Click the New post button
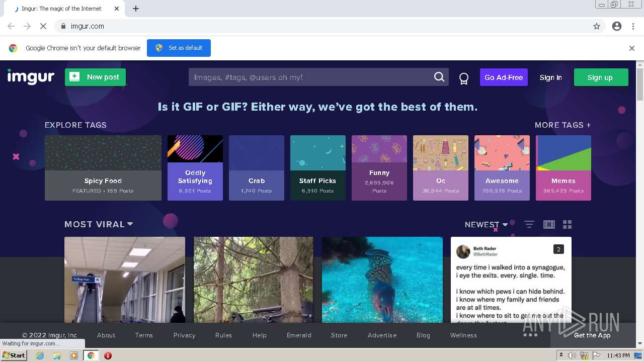 [x=95, y=77]
